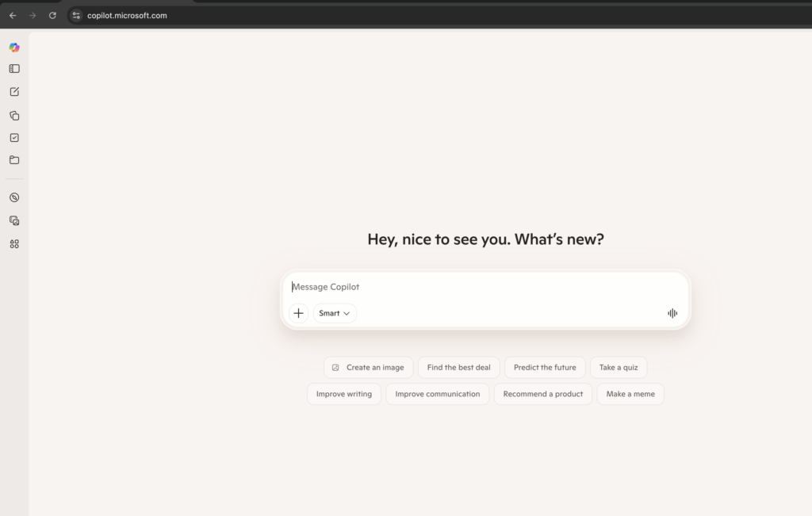The height and width of the screenshot is (516, 812).
Task: Choose the Create an image suggestion
Action: tap(368, 368)
